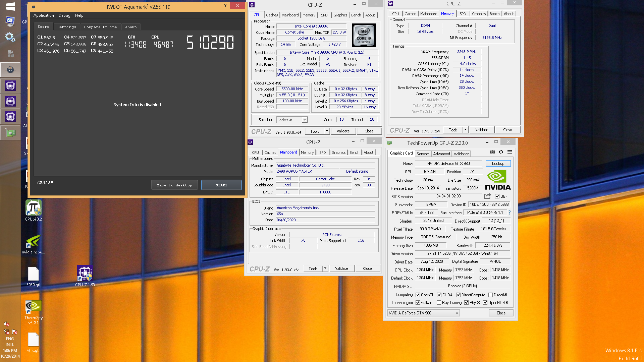Open the Socket #1 selection dropdown
Viewport: 644px width, 362px height.
[292, 120]
